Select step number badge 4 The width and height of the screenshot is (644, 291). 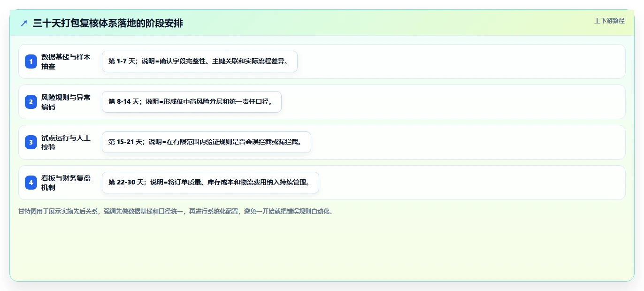[31, 183]
